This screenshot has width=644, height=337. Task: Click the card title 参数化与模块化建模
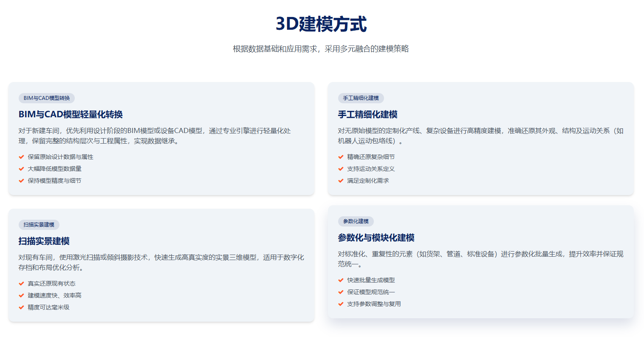click(376, 238)
